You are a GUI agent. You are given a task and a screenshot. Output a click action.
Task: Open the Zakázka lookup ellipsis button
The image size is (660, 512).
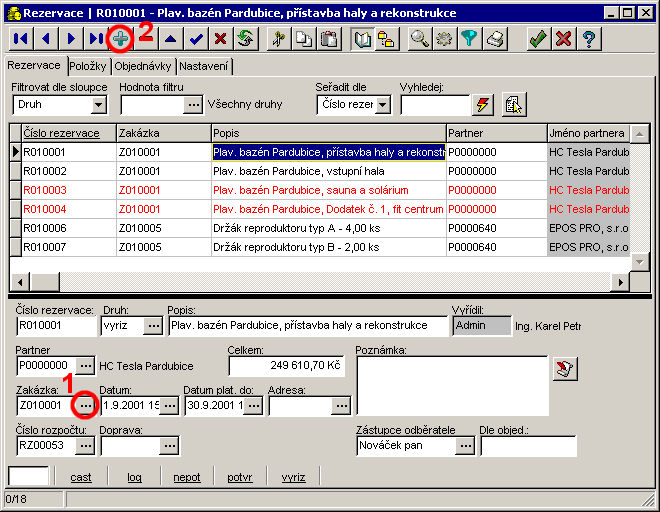click(x=86, y=406)
